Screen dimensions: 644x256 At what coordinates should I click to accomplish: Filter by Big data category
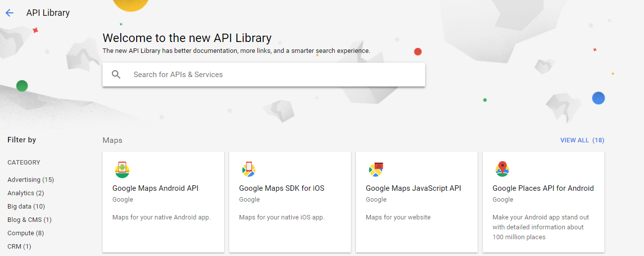click(x=26, y=207)
